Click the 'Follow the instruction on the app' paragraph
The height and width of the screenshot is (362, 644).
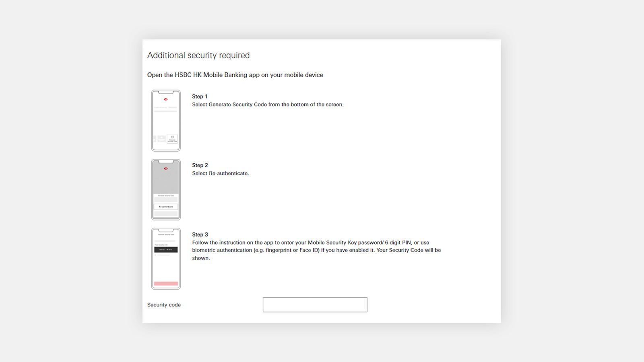coord(316,250)
